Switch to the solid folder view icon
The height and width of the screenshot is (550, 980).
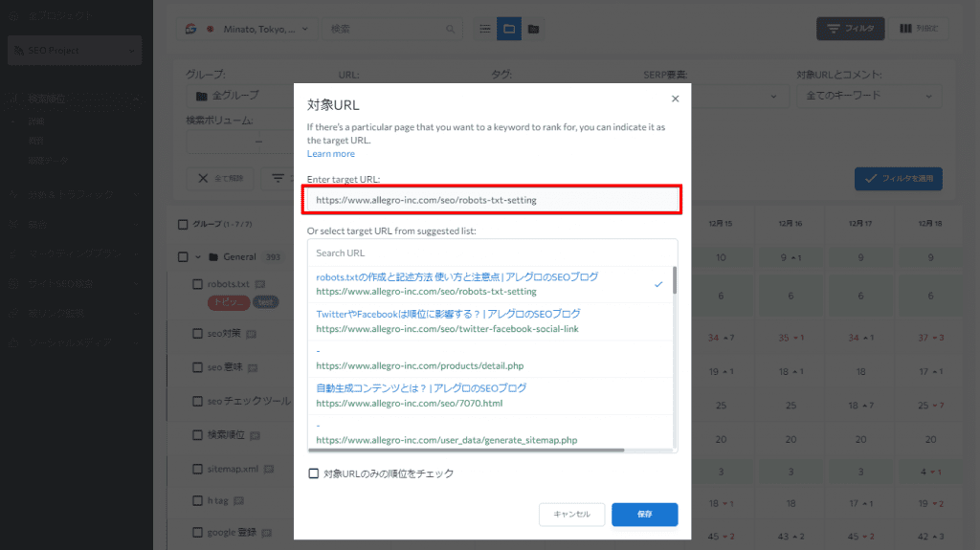coord(533,29)
